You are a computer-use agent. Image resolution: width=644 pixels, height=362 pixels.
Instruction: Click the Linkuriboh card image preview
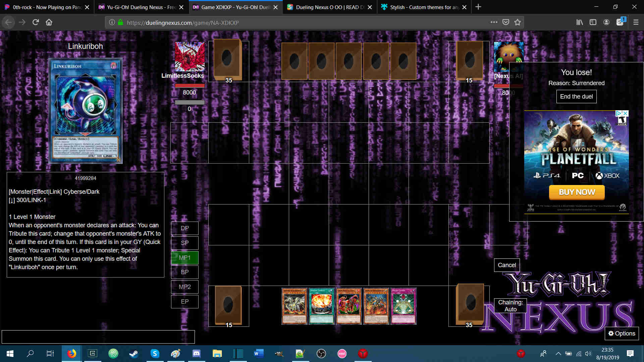click(x=85, y=111)
